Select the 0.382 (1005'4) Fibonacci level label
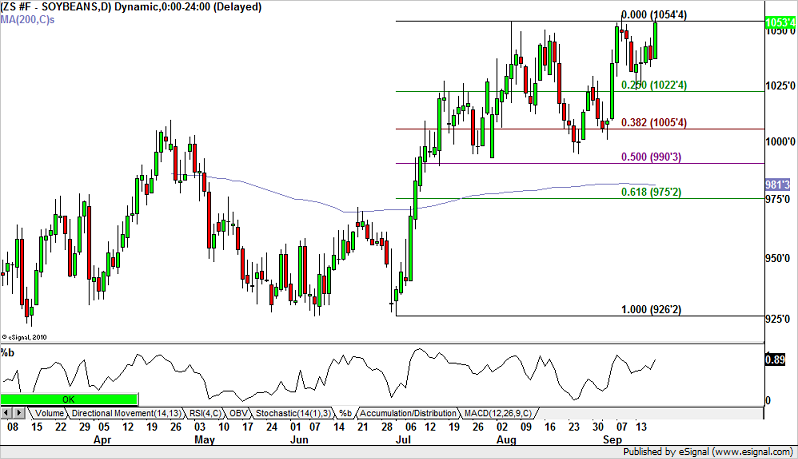Screen dimensions: 798x459 click(657, 122)
